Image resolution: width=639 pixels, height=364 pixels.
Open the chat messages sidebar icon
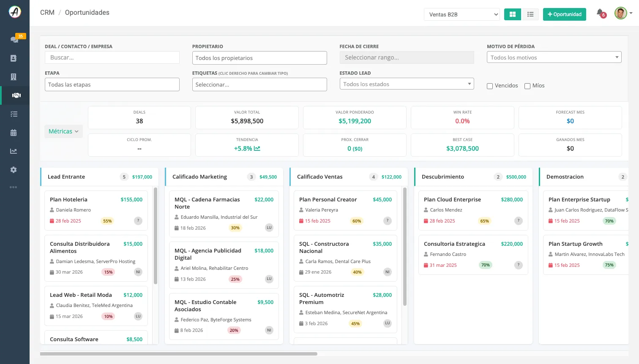point(14,39)
